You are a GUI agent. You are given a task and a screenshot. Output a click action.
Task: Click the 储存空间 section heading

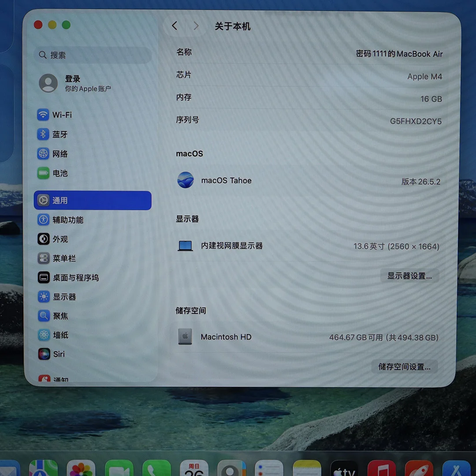point(191,310)
